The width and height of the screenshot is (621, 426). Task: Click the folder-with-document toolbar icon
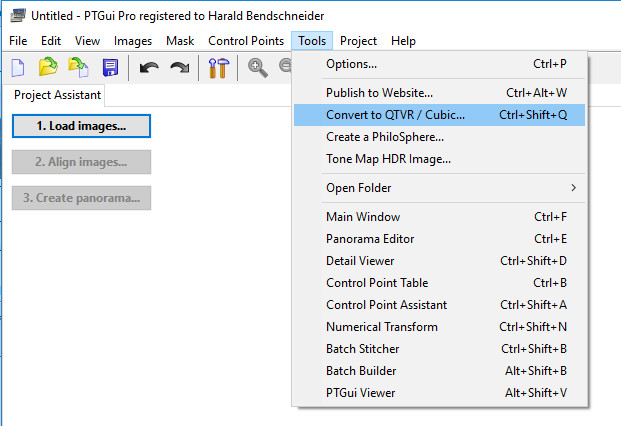pos(78,68)
